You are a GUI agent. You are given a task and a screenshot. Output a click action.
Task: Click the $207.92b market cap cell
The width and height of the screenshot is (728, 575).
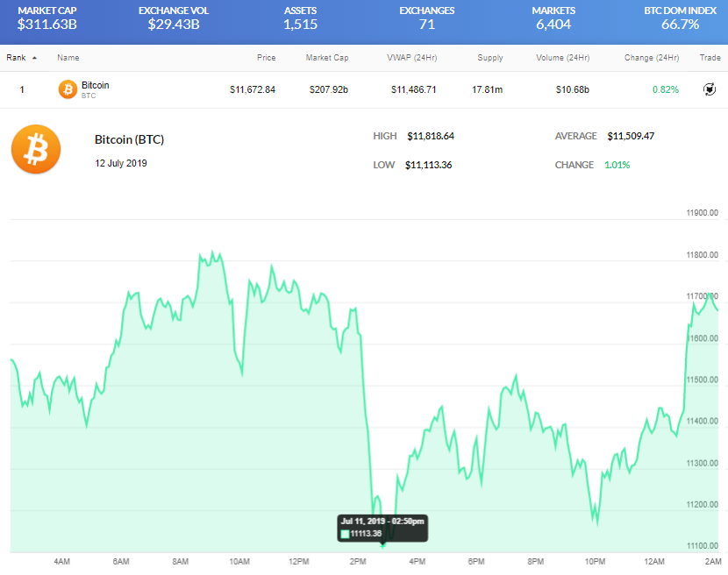(329, 89)
